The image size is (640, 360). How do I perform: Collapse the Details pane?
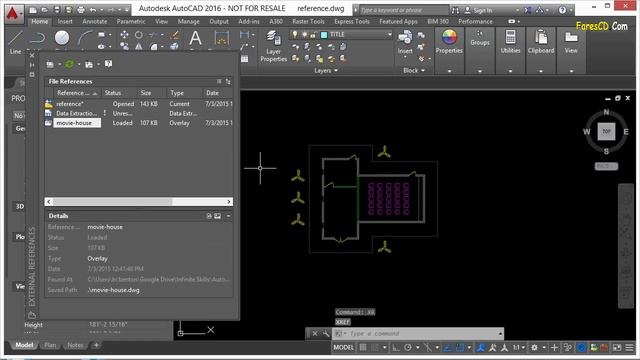[228, 216]
